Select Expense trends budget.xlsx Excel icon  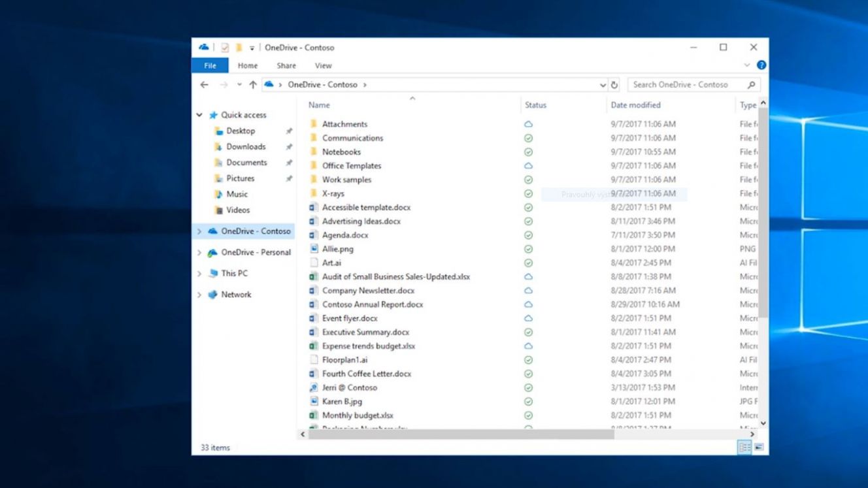[x=314, y=346]
